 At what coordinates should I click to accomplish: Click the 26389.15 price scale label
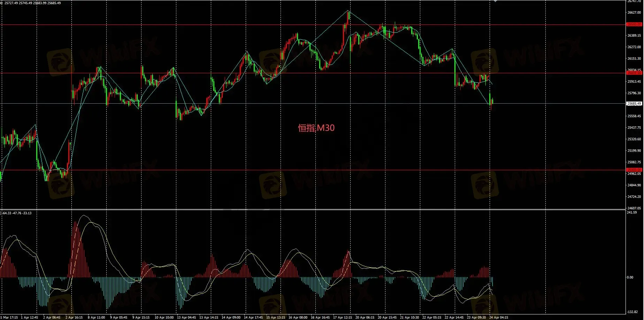point(634,36)
